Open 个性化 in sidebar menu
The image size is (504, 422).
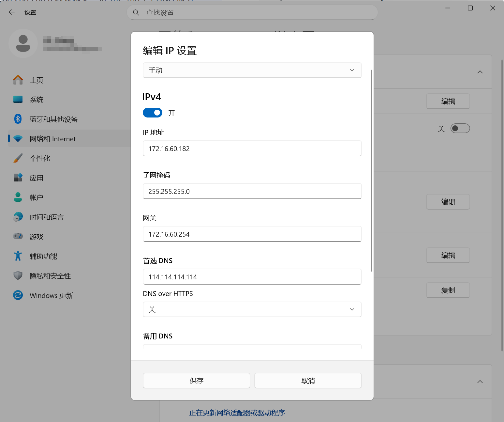click(40, 159)
